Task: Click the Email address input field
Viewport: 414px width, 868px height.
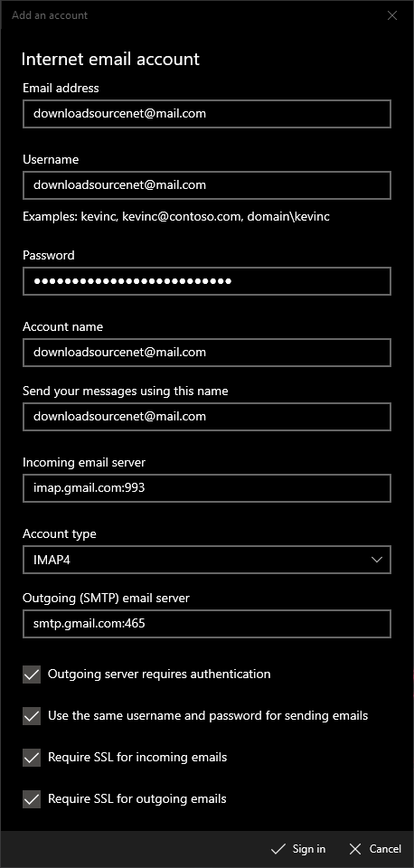Action: point(207,114)
